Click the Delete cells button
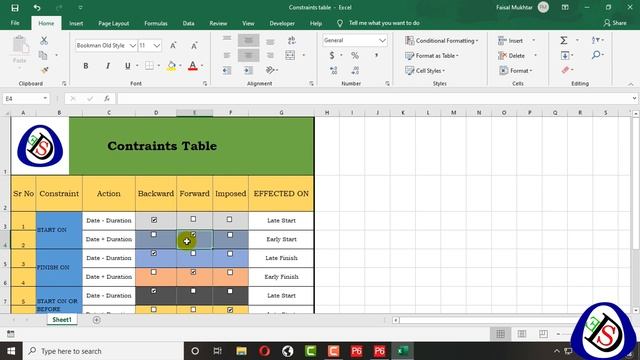The height and width of the screenshot is (360, 640). click(x=512, y=56)
